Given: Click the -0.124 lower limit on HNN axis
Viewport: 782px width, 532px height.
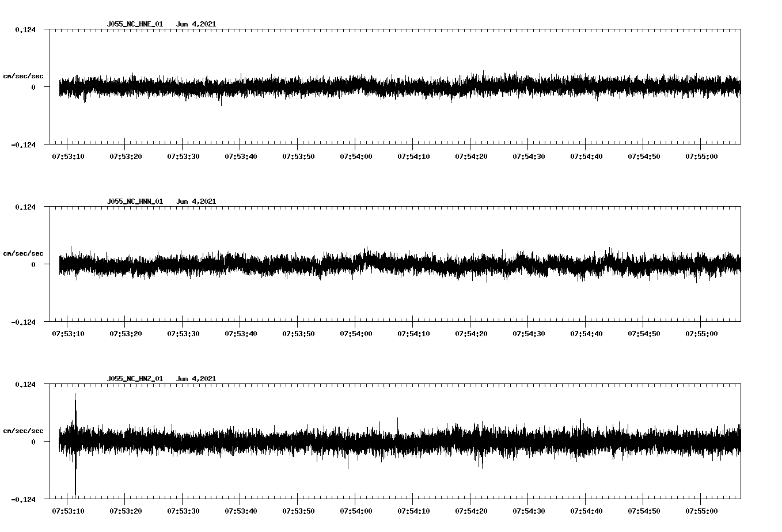Looking at the screenshot, I should tap(23, 322).
